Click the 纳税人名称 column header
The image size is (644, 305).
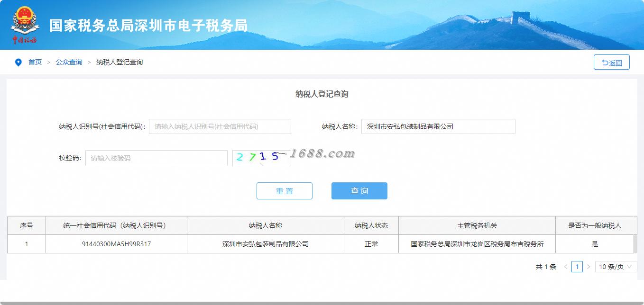(x=266, y=225)
